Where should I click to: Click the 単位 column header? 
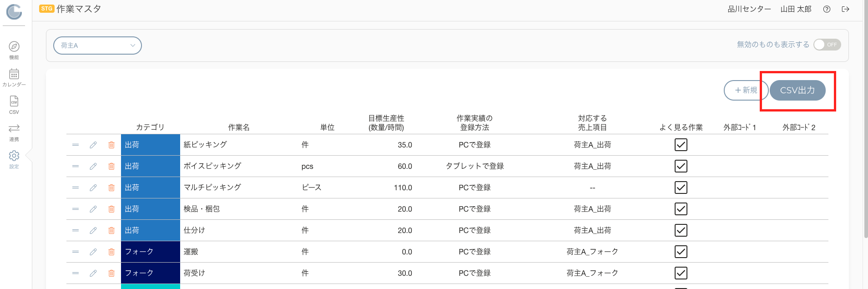[327, 127]
